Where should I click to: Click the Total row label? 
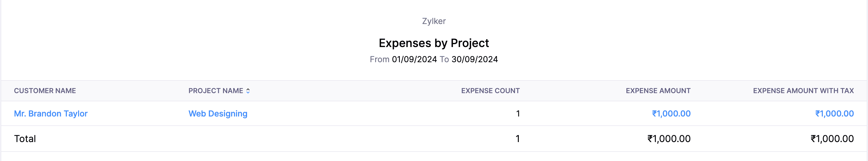[x=25, y=139]
